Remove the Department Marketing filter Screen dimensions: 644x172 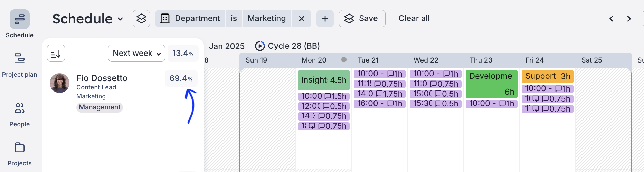(301, 19)
